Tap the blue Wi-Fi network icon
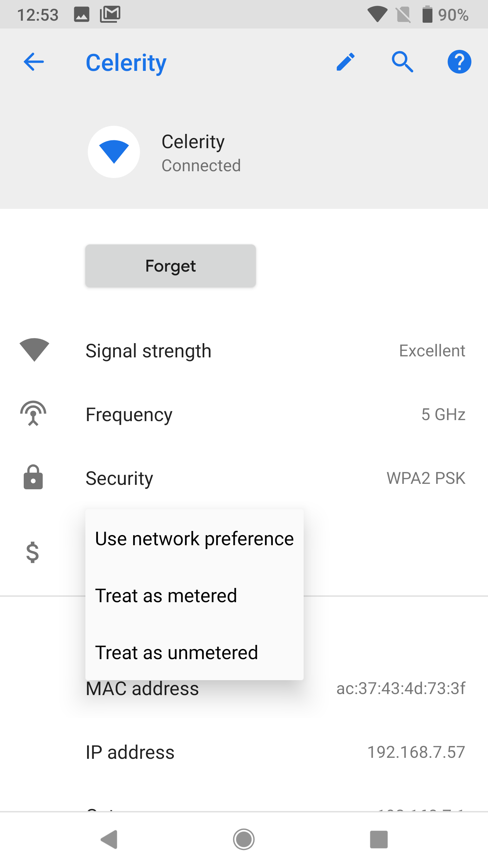This screenshot has height=868, width=488. pyautogui.click(x=114, y=152)
